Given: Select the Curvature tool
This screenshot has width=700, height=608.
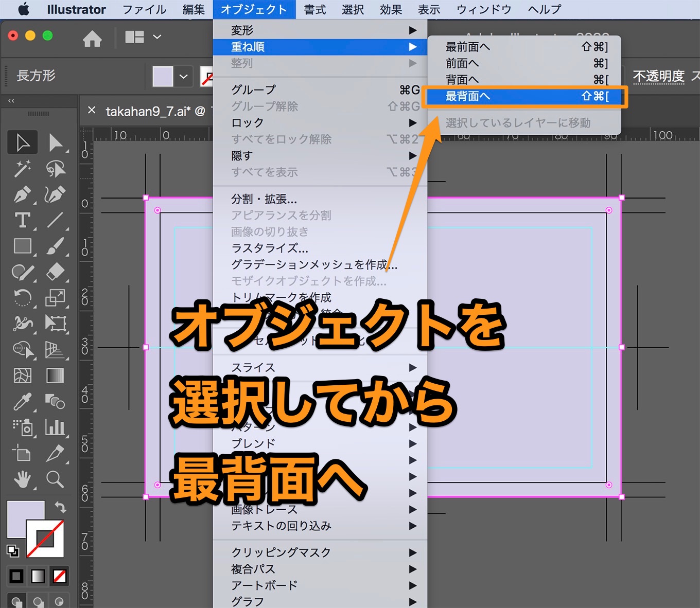Looking at the screenshot, I should click(55, 194).
